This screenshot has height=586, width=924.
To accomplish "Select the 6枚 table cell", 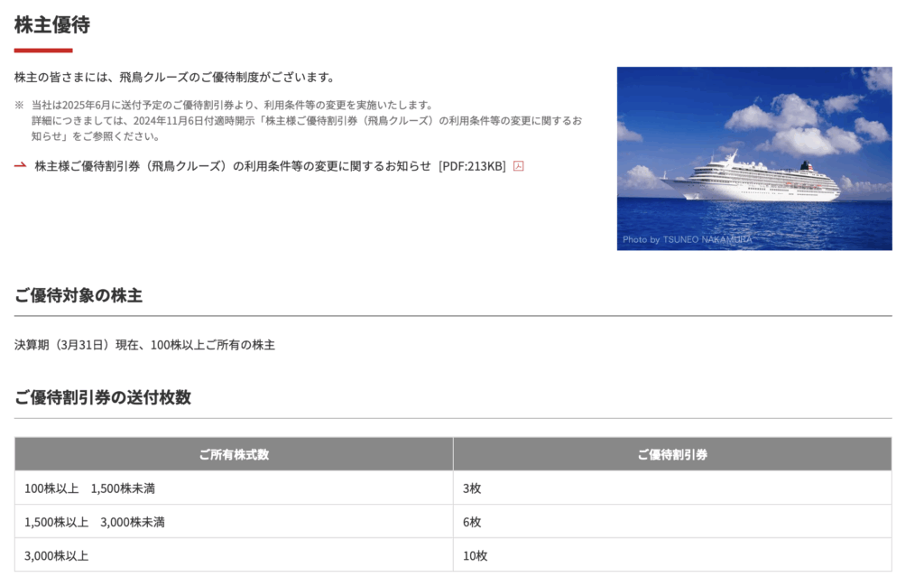I will click(672, 521).
